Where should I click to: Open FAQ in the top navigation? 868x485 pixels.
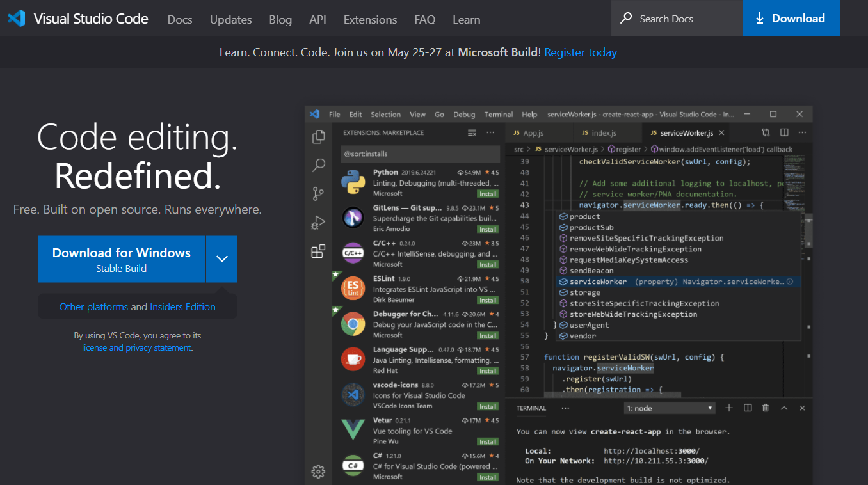click(425, 20)
